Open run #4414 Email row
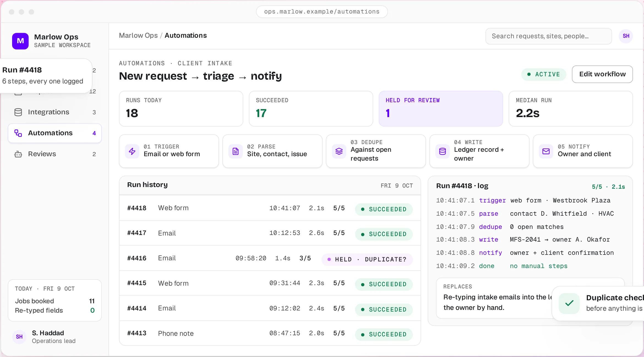The width and height of the screenshot is (644, 357). pyautogui.click(x=270, y=308)
